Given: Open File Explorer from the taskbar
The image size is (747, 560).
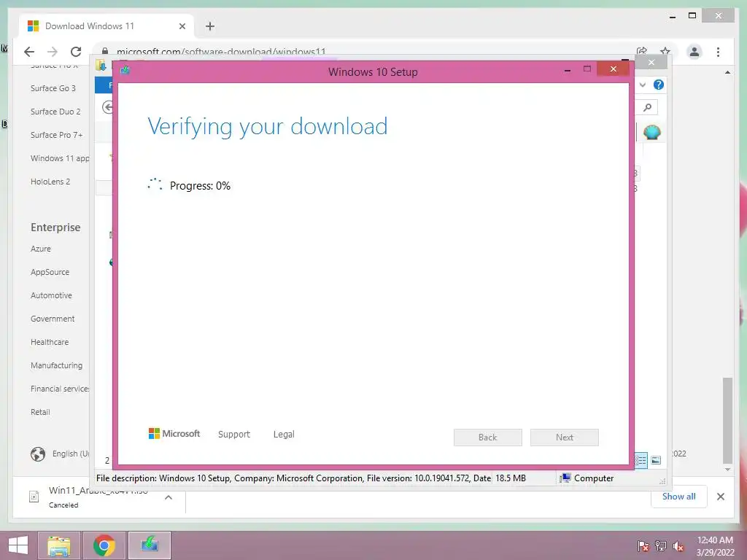Looking at the screenshot, I should [x=59, y=545].
